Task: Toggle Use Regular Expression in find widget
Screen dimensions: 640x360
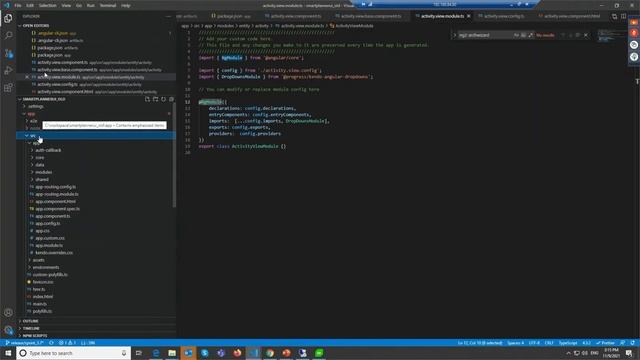Action: (x=531, y=35)
